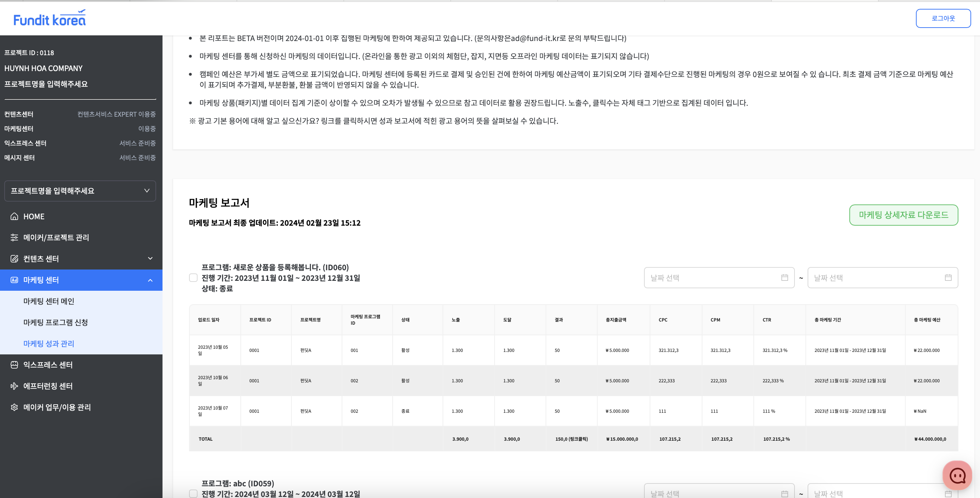Click calendar icon in ID060 end date field
Viewport: 980px width, 498px height.
click(948, 278)
